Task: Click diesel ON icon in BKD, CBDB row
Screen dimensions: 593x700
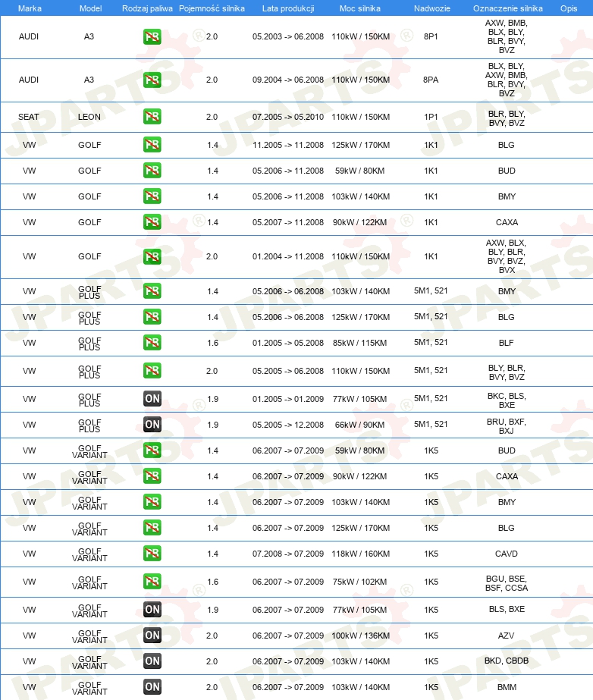Action: [x=152, y=661]
